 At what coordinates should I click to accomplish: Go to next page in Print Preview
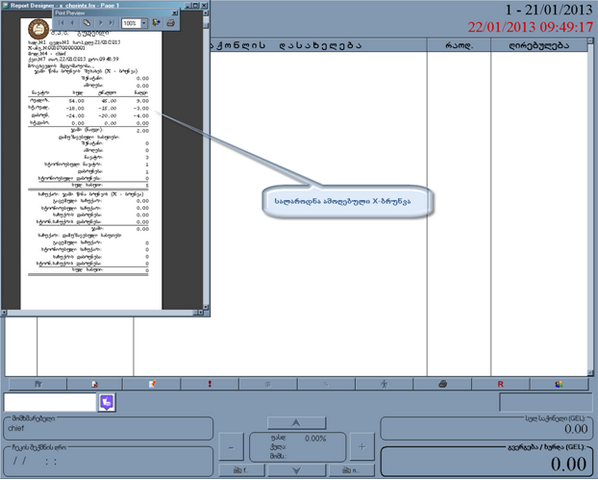pyautogui.click(x=101, y=23)
